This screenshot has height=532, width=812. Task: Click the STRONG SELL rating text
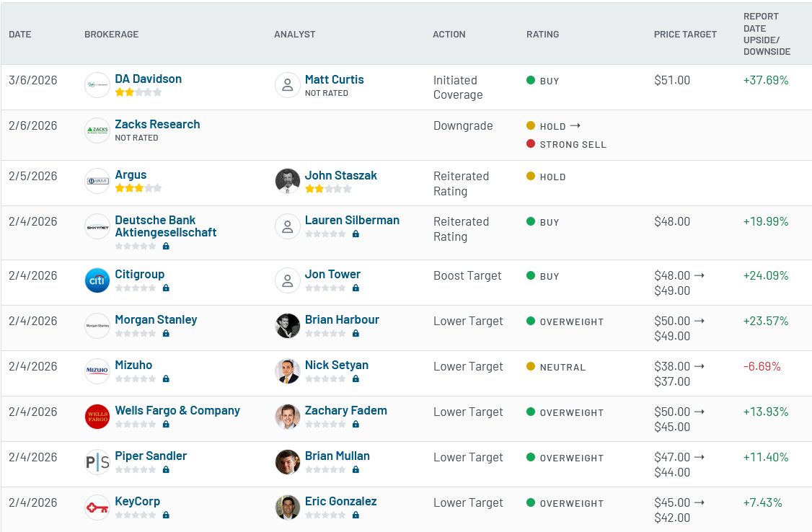573,145
